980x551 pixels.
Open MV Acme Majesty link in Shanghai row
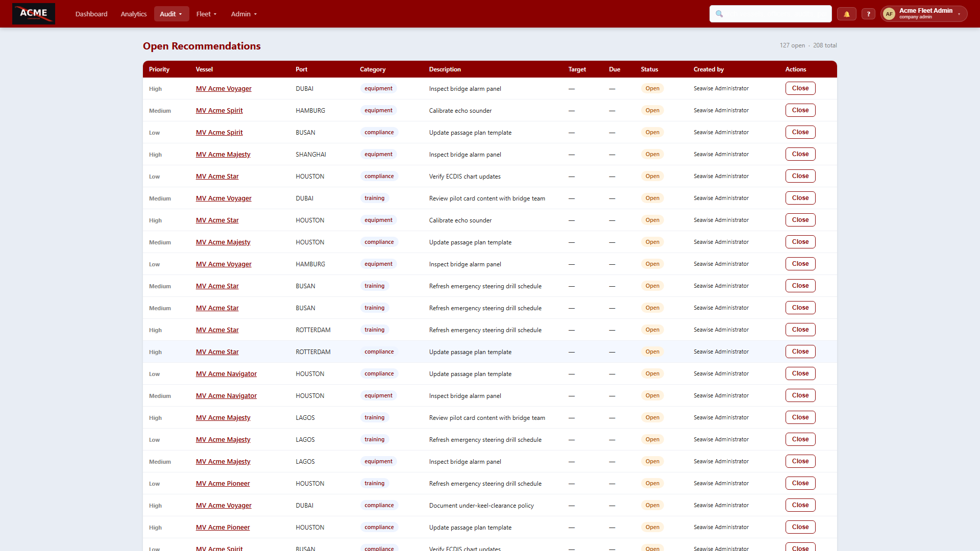click(223, 155)
